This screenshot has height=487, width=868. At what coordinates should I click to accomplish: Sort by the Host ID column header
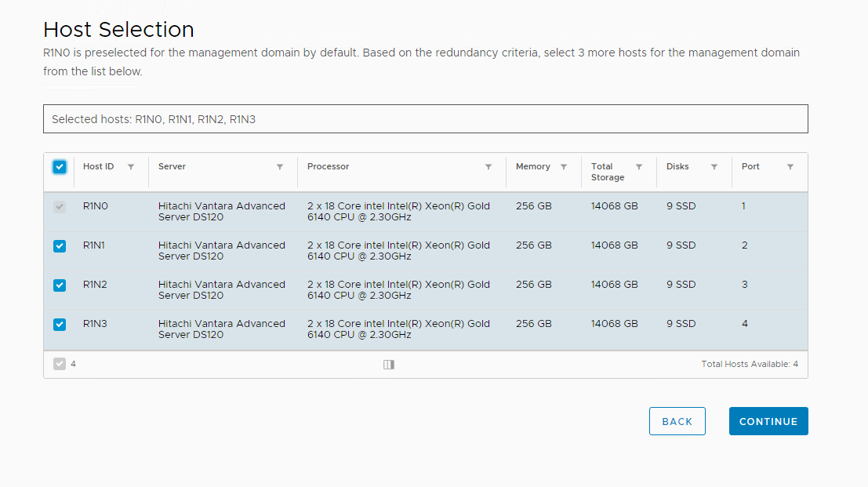pyautogui.click(x=99, y=166)
